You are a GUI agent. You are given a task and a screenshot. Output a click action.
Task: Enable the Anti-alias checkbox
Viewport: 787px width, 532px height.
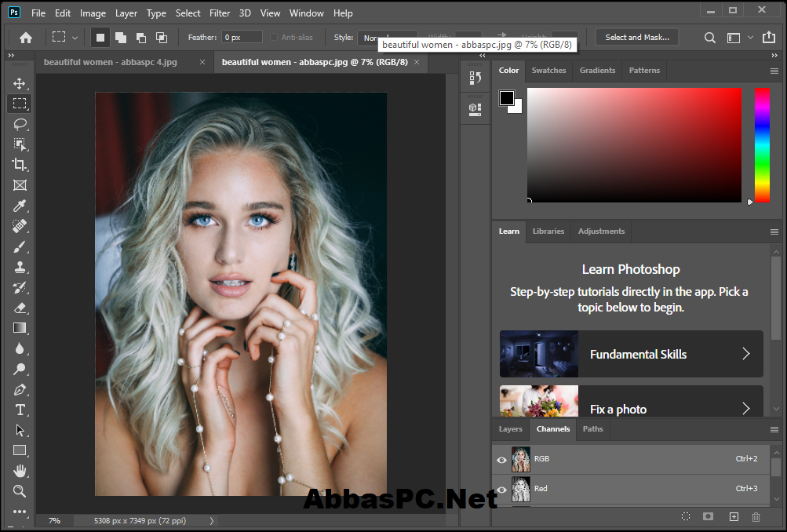click(x=271, y=37)
